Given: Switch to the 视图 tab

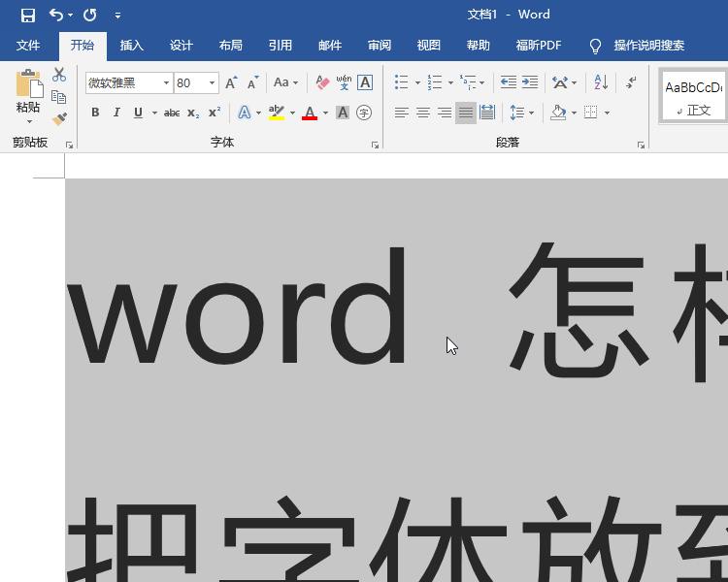Looking at the screenshot, I should click(x=428, y=46).
